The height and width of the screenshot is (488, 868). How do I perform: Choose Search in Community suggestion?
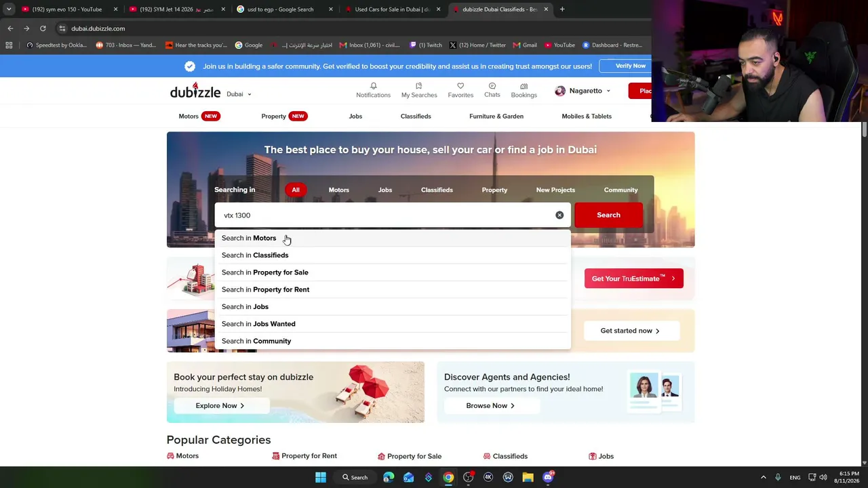(x=393, y=341)
